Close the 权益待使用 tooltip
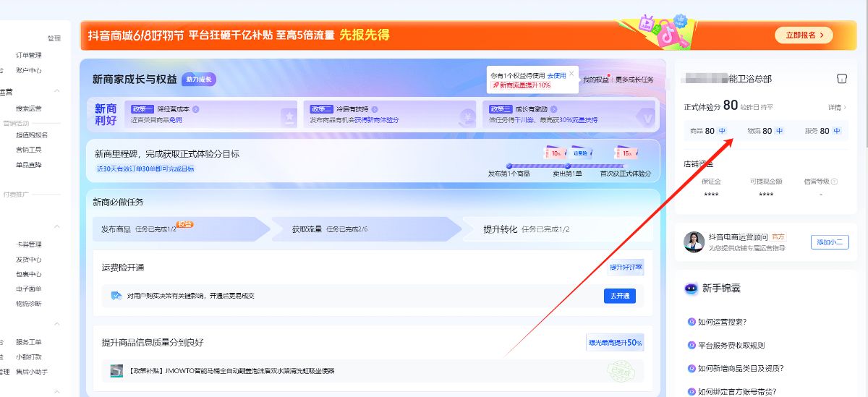868x397 pixels. pyautogui.click(x=571, y=73)
